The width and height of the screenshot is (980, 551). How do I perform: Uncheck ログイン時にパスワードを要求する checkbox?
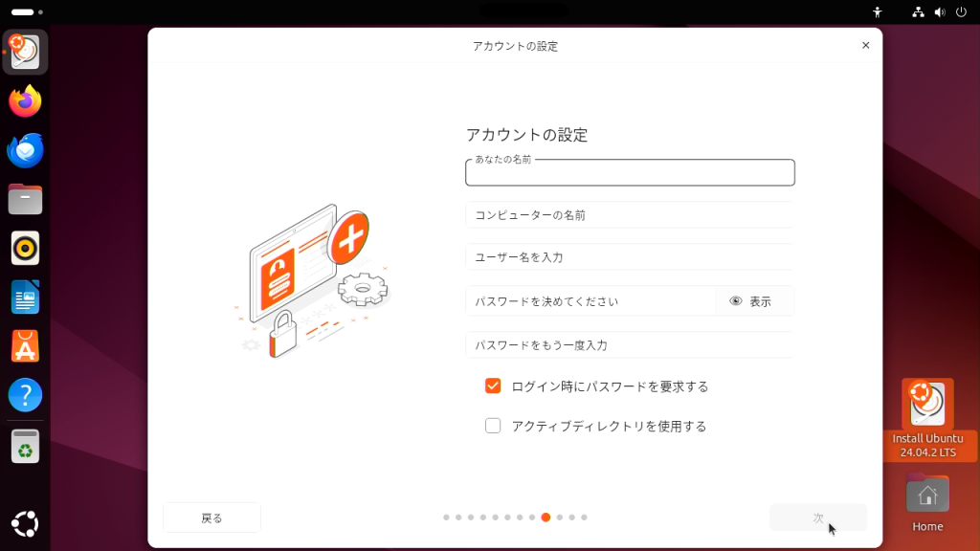[x=493, y=386]
